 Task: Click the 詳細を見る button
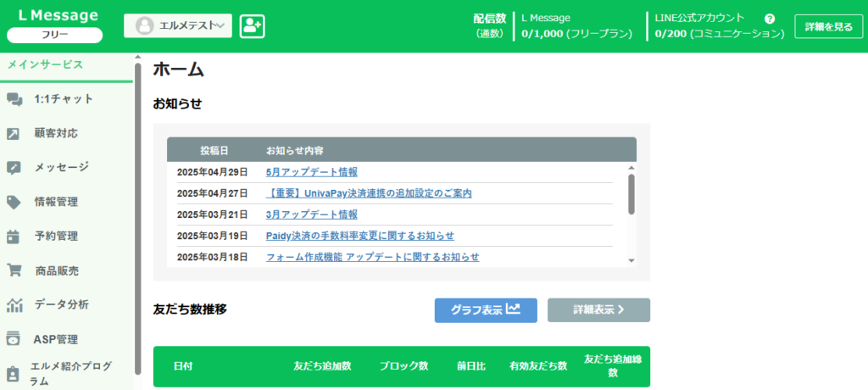coord(829,26)
